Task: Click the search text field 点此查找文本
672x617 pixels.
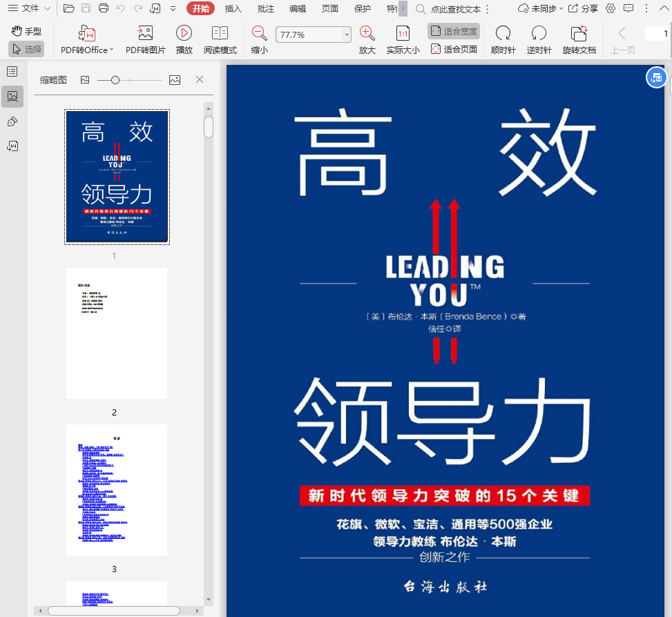Action: coord(456,9)
